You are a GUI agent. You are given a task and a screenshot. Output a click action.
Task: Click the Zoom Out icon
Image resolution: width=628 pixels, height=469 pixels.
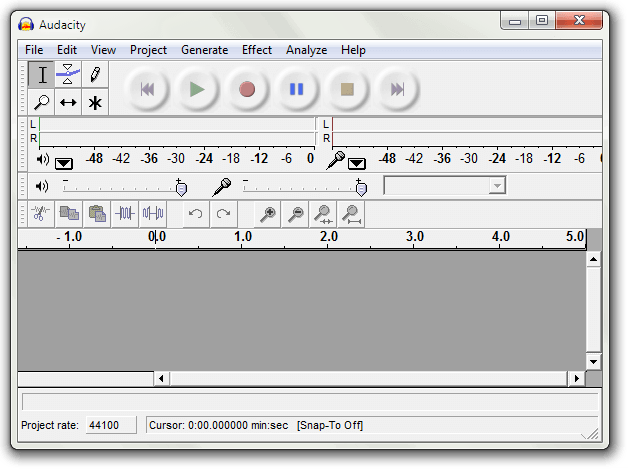click(x=296, y=213)
